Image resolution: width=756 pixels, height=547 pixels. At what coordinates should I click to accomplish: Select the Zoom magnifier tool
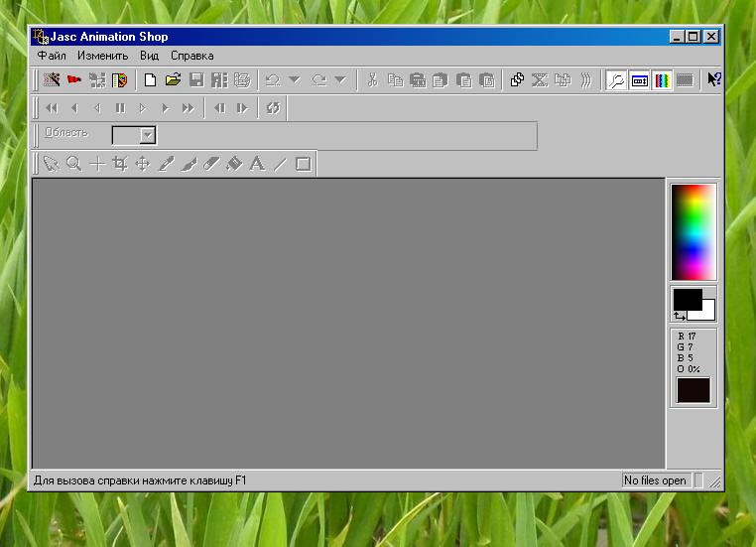[x=73, y=164]
